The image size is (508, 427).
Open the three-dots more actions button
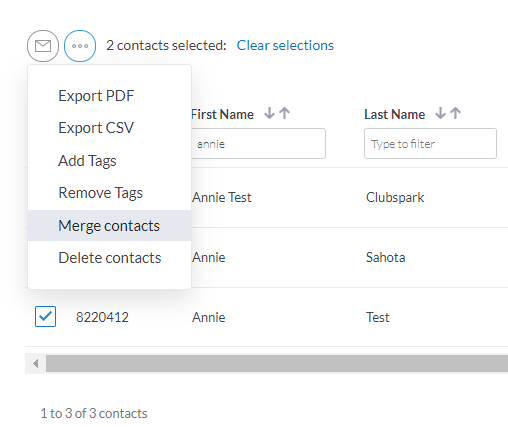point(80,46)
